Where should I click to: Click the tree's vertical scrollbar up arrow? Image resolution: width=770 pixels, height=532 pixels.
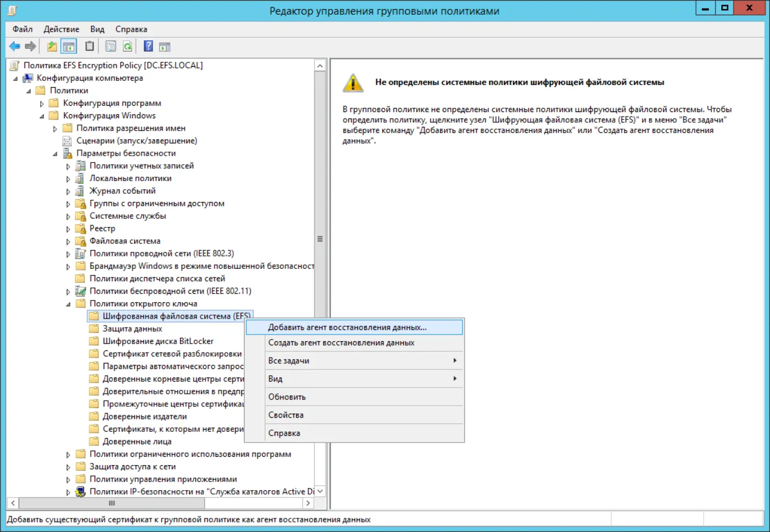[x=320, y=66]
